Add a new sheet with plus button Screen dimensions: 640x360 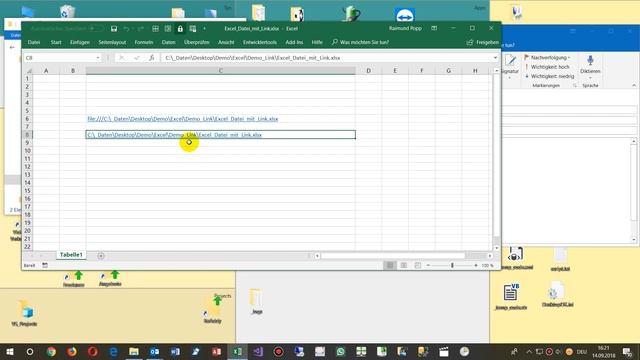click(101, 256)
